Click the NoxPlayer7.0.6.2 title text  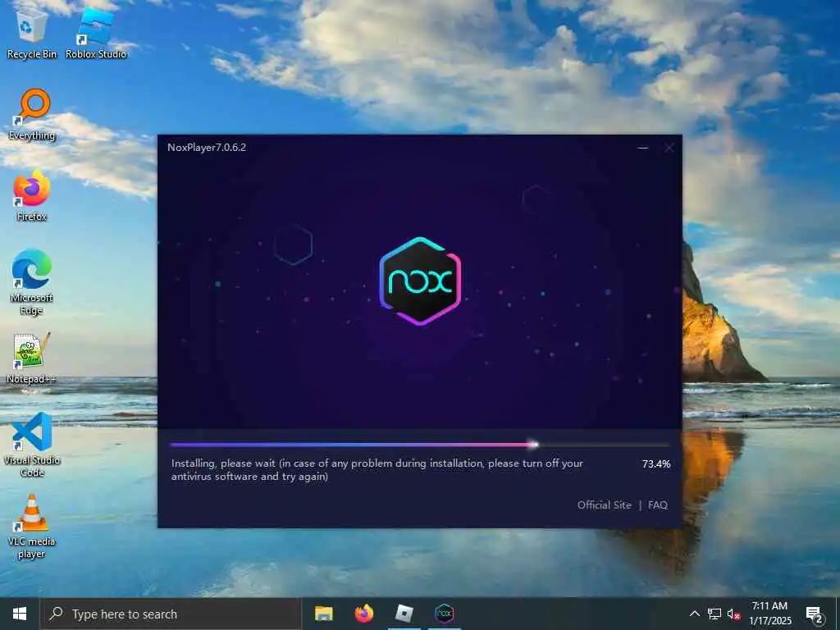(x=207, y=148)
